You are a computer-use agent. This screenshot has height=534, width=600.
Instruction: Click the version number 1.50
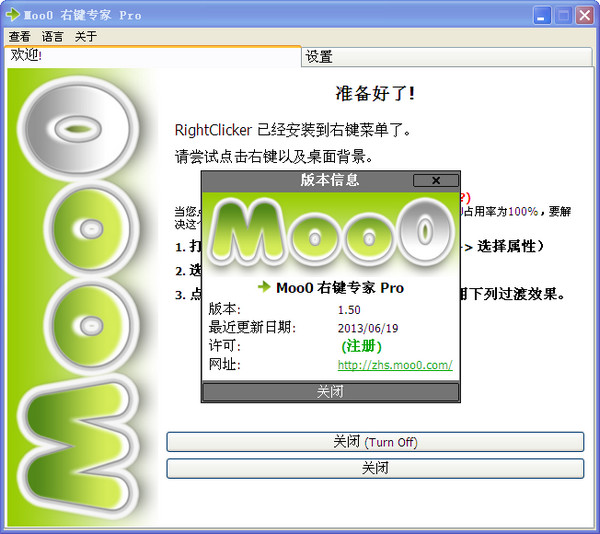pos(349,310)
